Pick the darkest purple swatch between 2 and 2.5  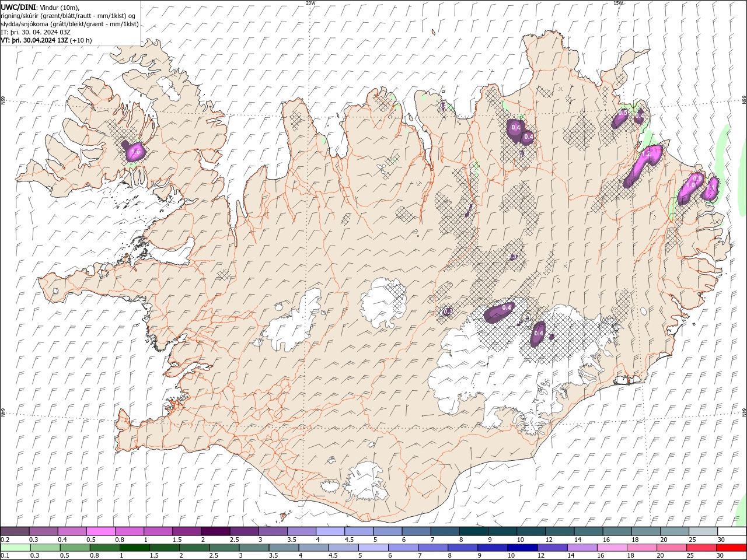(215, 531)
